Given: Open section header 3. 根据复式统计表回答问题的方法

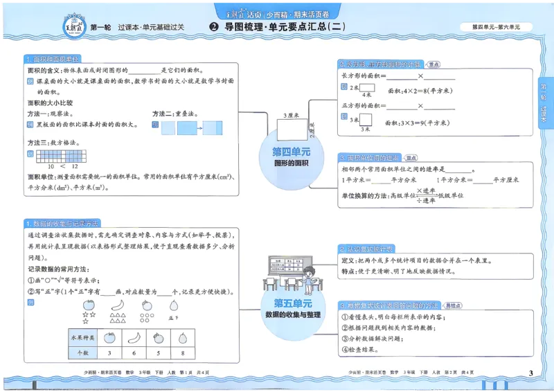Looking at the screenshot, I should [389, 305].
